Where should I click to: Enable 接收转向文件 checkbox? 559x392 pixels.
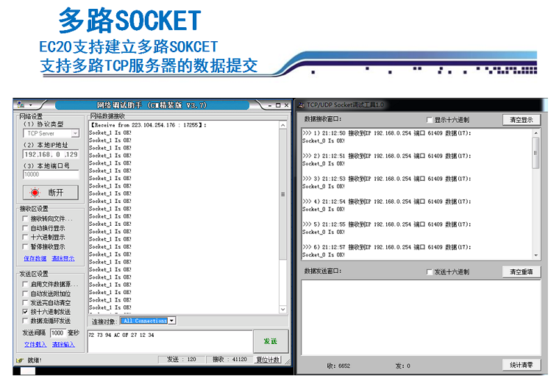[25, 218]
